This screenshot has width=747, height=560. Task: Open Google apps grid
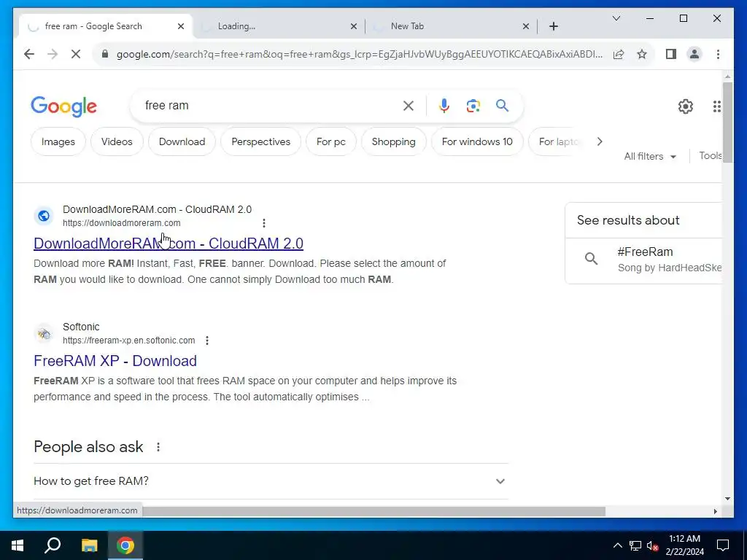[x=716, y=106]
